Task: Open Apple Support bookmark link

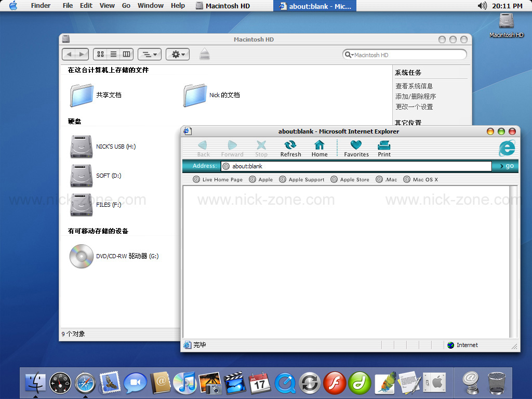Action: tap(302, 179)
